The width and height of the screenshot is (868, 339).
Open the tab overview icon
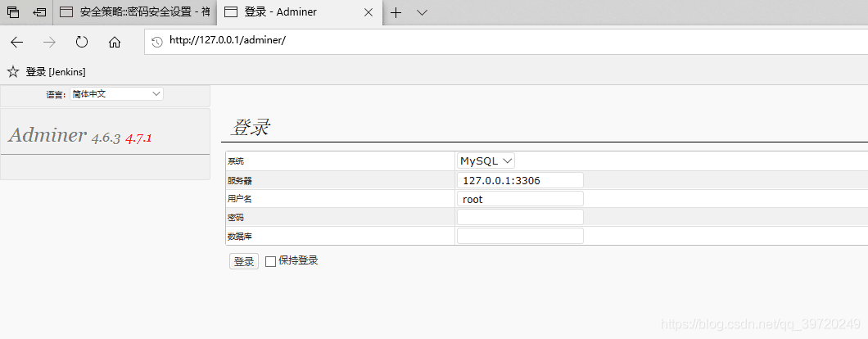point(13,11)
